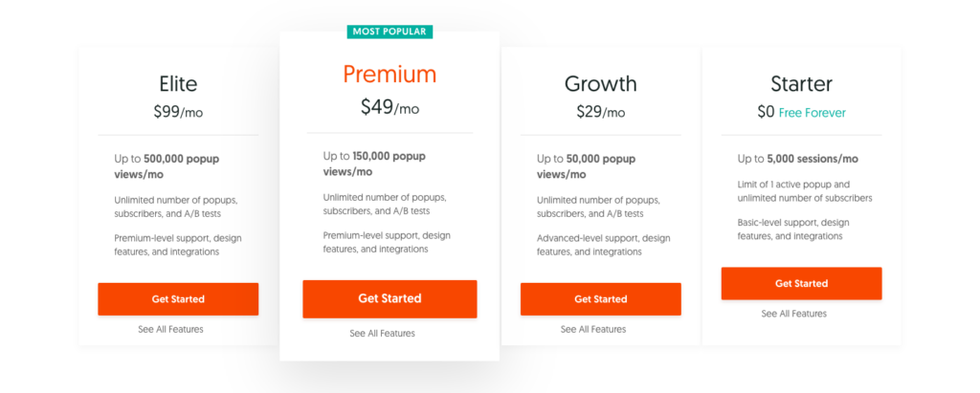Select the $99/mo Elite price
This screenshot has width=980, height=393.
[x=178, y=113]
